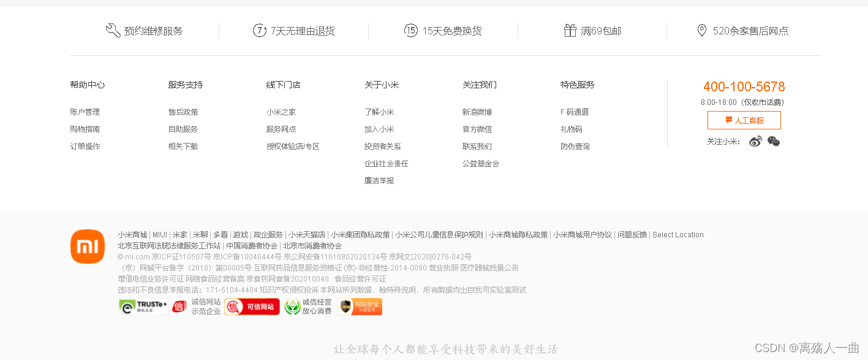The width and height of the screenshot is (868, 360).
Task: Open 政企服务 footer link
Action: tap(268, 235)
